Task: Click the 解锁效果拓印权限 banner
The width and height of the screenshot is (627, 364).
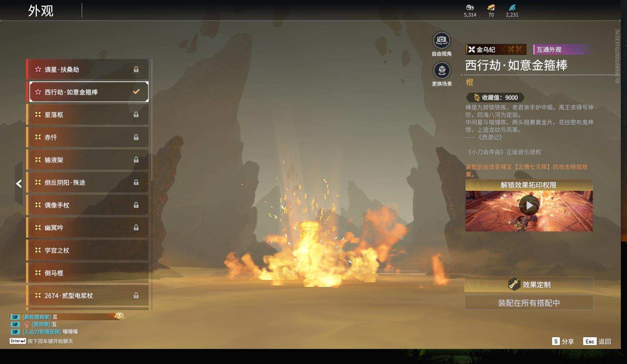Action: (x=529, y=185)
